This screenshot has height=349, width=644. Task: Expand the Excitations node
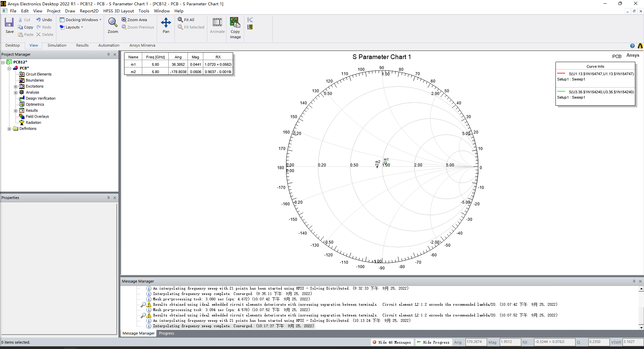pos(15,86)
